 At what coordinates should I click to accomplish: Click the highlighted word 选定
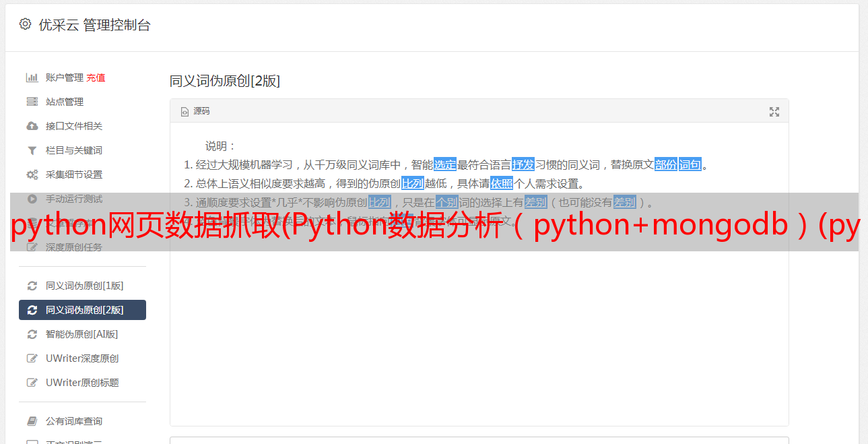pos(445,164)
